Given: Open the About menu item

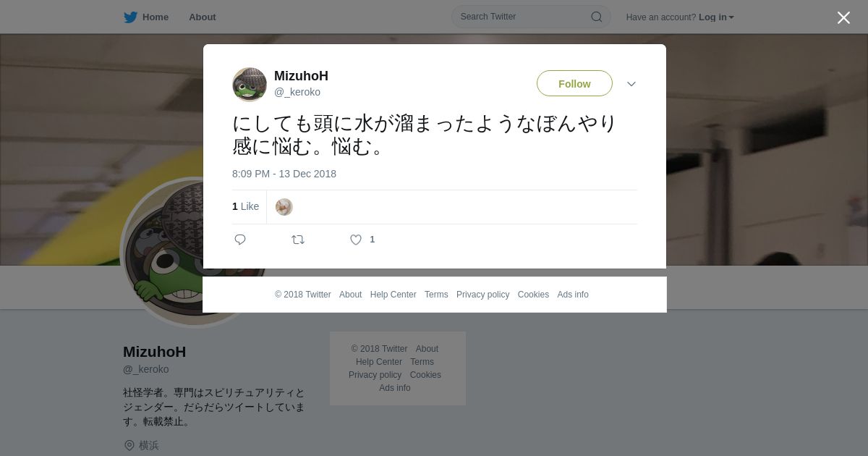Looking at the screenshot, I should coord(203,17).
